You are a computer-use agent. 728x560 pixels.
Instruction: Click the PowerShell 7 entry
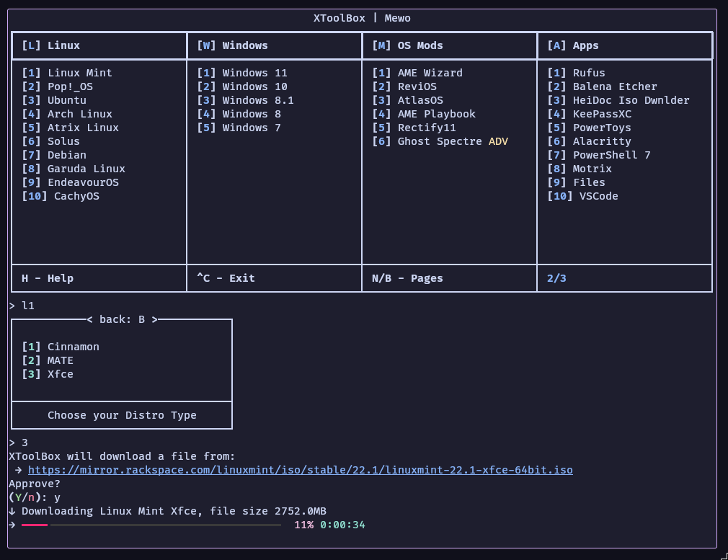[x=598, y=155]
